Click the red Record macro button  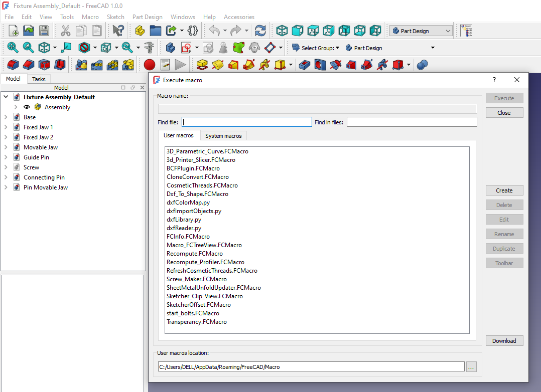(x=149, y=65)
